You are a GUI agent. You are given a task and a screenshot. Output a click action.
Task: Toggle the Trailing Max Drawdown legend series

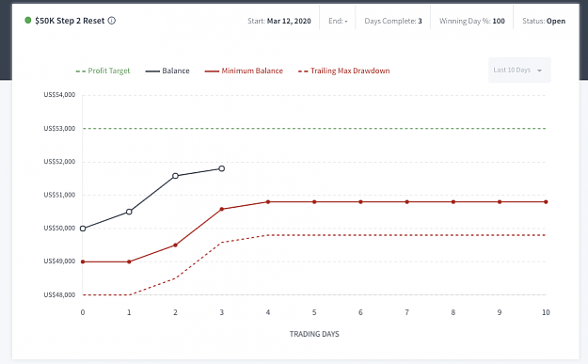[x=344, y=71]
